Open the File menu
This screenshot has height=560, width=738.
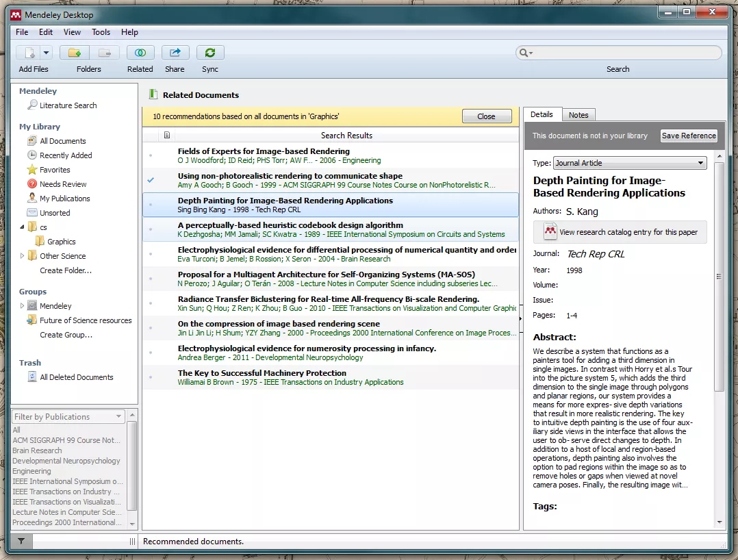pyautogui.click(x=22, y=32)
